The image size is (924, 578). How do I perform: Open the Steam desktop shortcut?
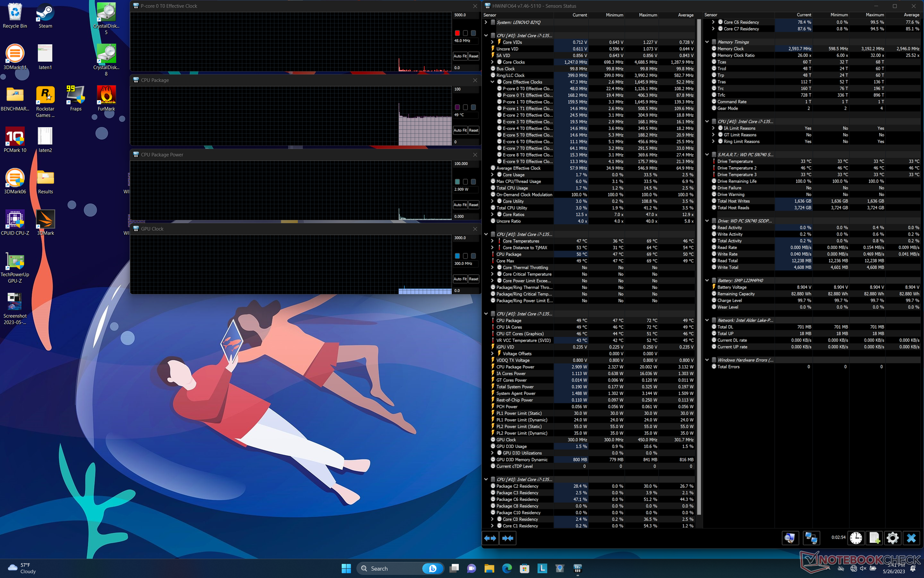click(x=45, y=16)
